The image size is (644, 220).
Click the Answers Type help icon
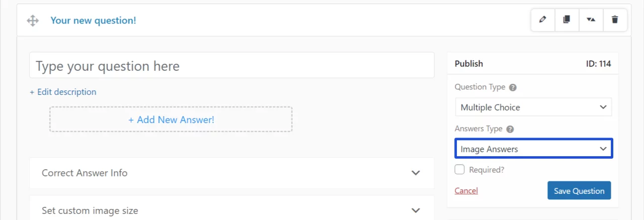(510, 129)
